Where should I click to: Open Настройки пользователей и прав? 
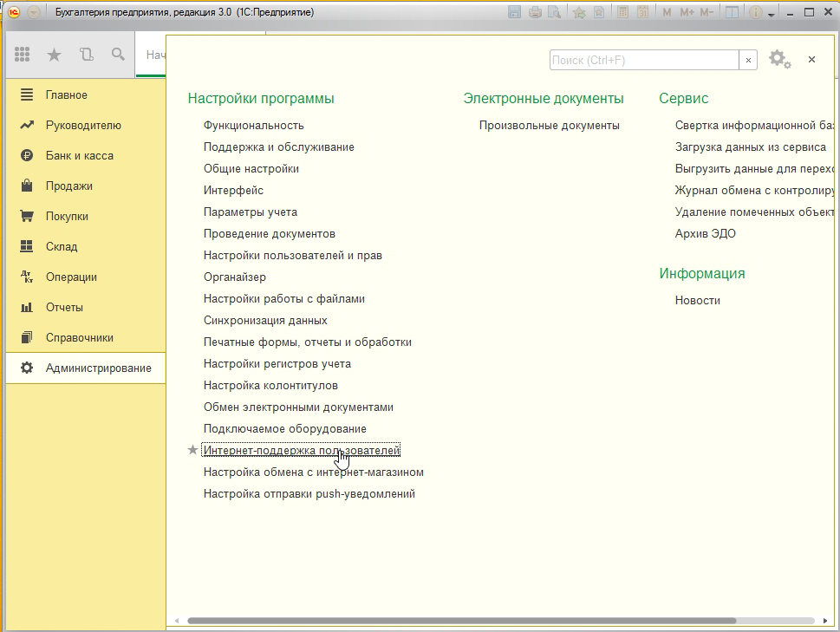click(x=292, y=256)
